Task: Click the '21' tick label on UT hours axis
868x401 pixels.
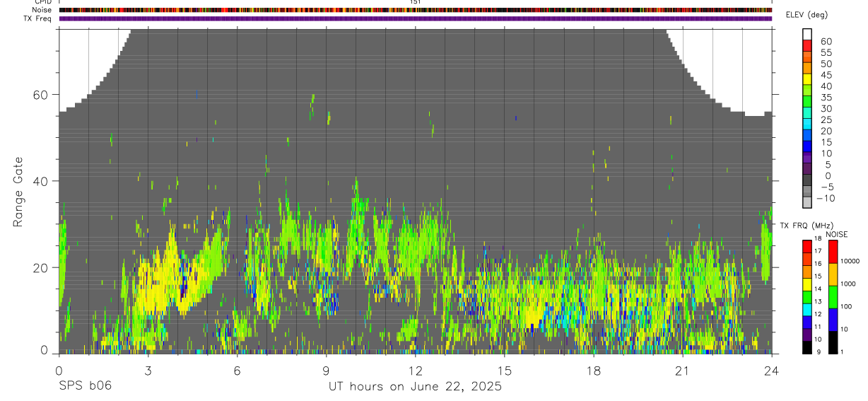Action: pyautogui.click(x=683, y=370)
